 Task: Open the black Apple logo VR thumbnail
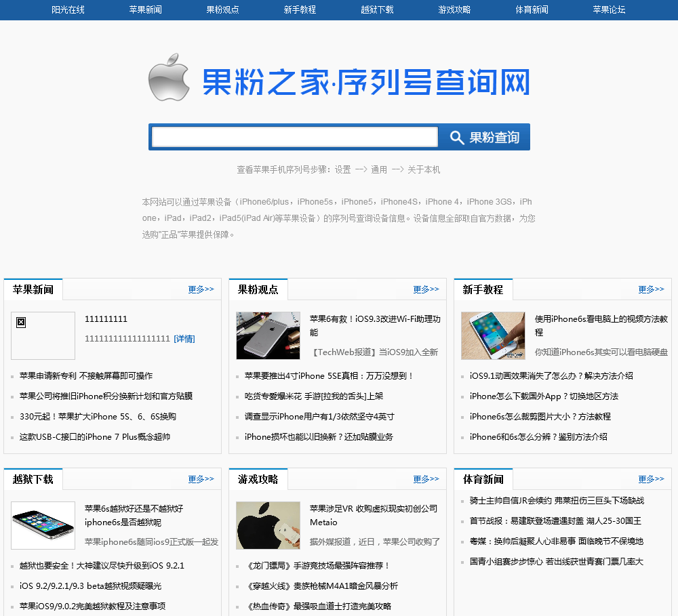tap(268, 525)
